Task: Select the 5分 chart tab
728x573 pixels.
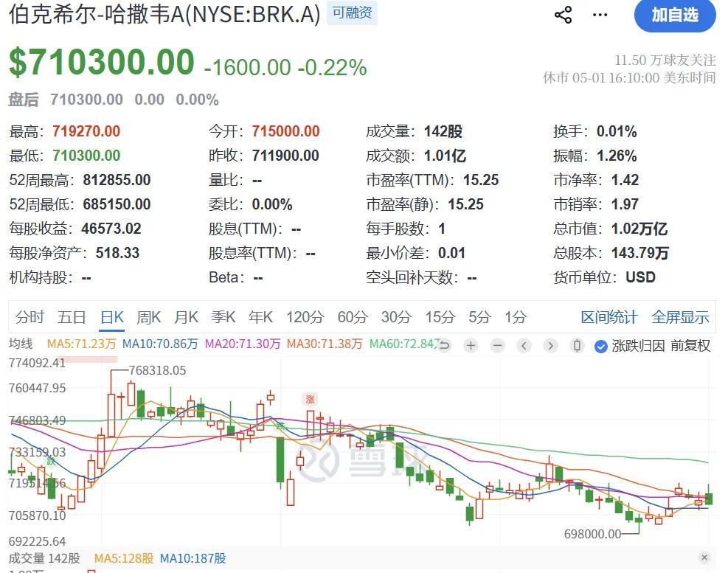Action: click(x=479, y=317)
